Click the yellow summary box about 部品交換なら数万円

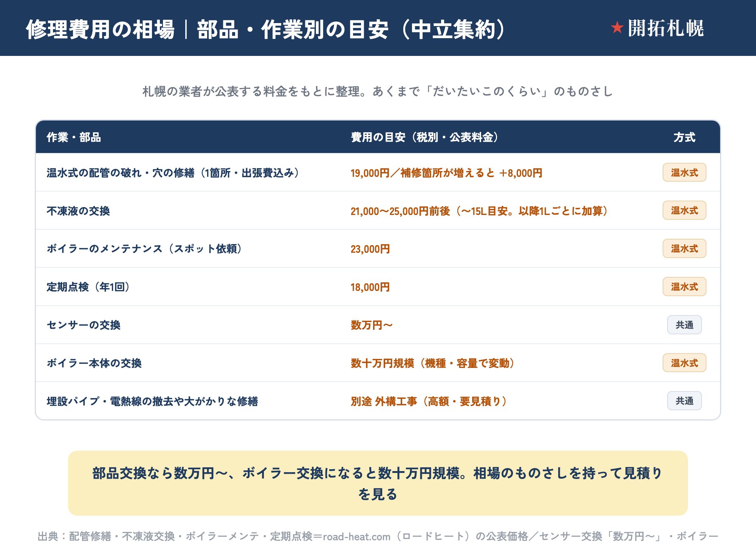pyautogui.click(x=378, y=483)
